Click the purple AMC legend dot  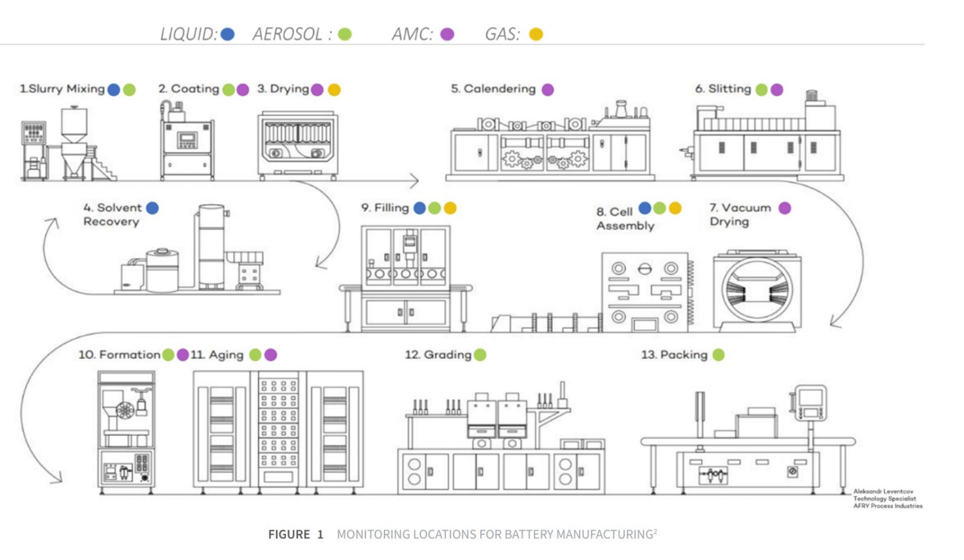point(447,34)
